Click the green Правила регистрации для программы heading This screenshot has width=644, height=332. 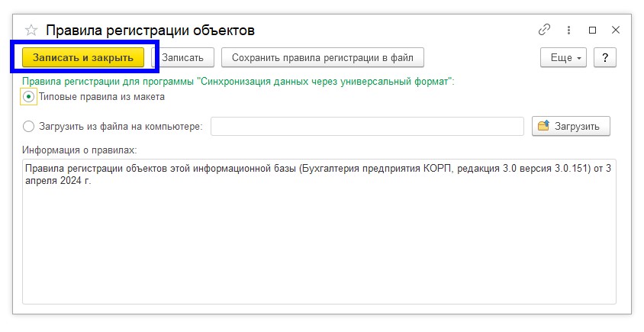(238, 81)
